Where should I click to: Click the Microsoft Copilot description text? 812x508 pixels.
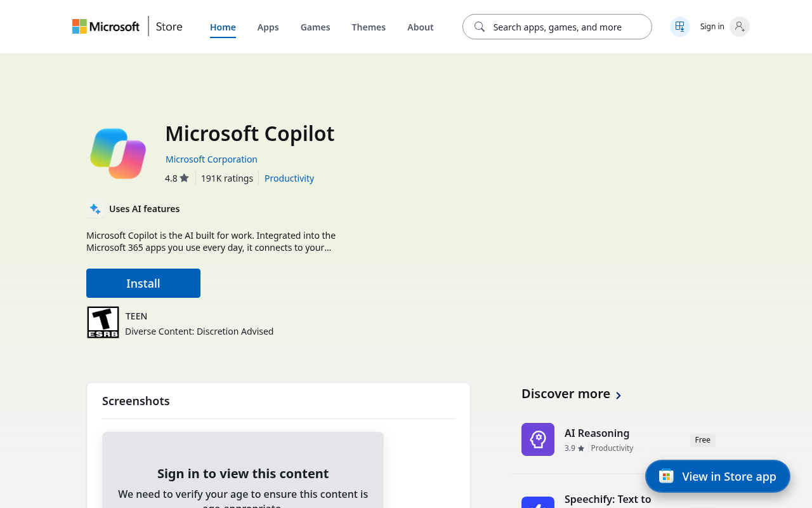(x=211, y=241)
